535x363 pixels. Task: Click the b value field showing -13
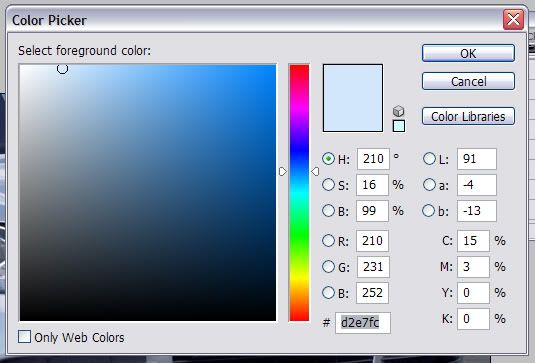(x=477, y=211)
